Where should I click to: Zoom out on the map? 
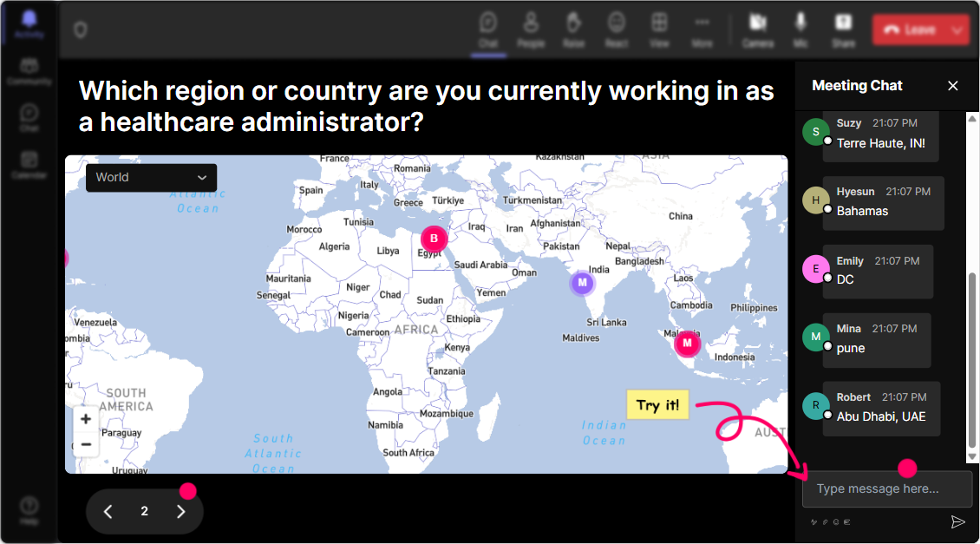coord(86,444)
